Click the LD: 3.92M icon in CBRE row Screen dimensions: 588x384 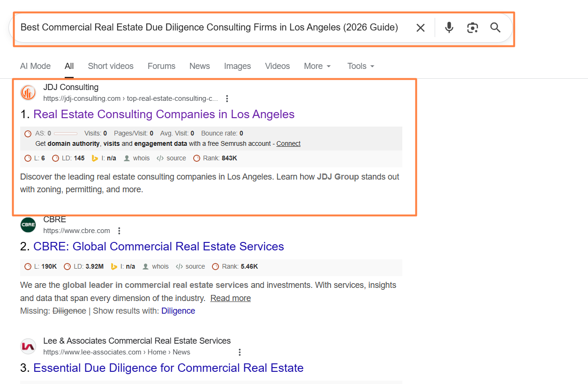click(67, 267)
